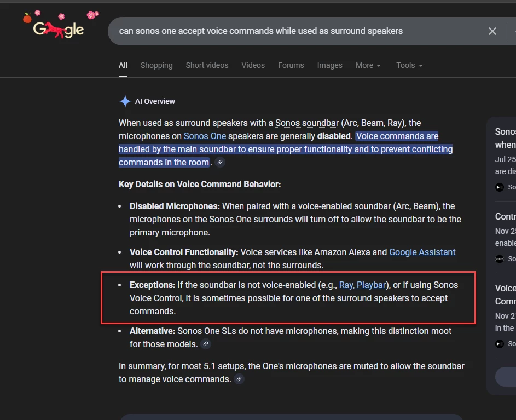Stay on the All results tab
516x420 pixels.
click(x=123, y=65)
